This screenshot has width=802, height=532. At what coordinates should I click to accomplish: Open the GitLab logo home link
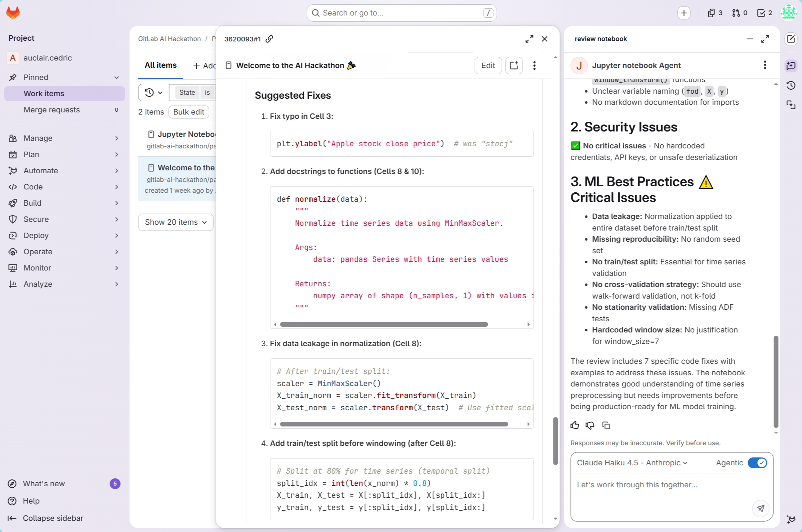click(x=13, y=13)
